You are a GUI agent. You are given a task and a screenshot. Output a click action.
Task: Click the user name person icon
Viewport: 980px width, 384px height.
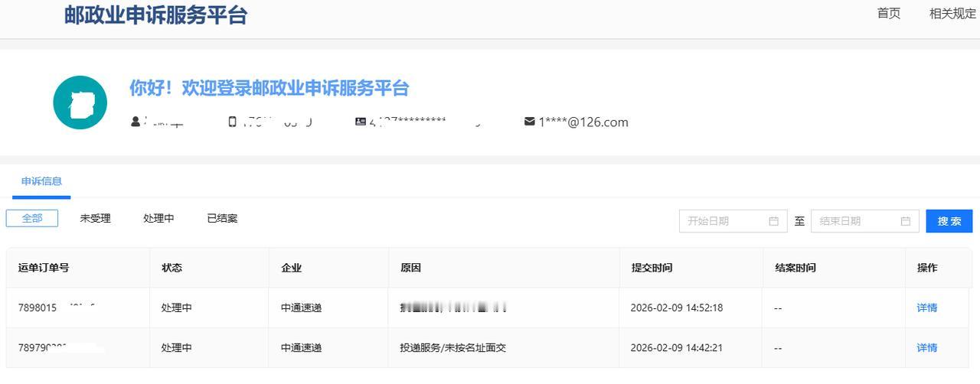(136, 122)
